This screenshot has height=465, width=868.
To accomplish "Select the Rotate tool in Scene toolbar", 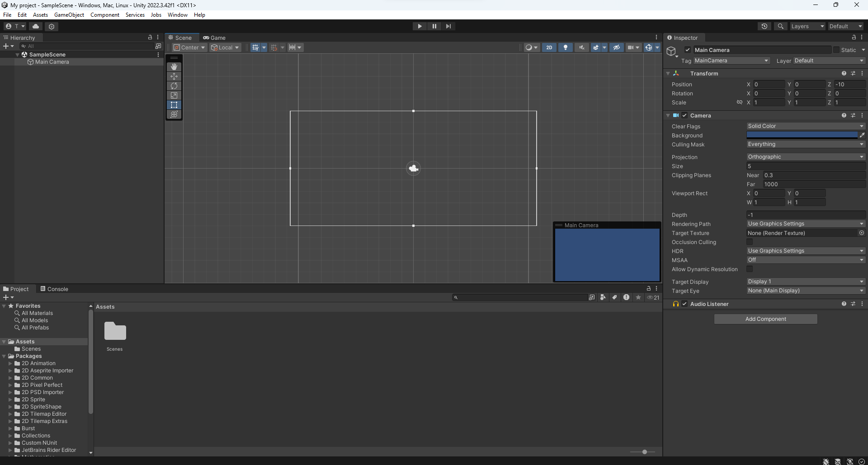I will 174,86.
